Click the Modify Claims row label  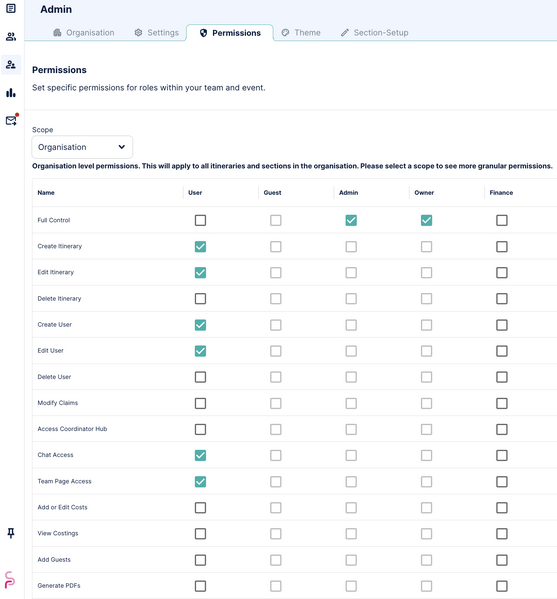pyautogui.click(x=58, y=403)
